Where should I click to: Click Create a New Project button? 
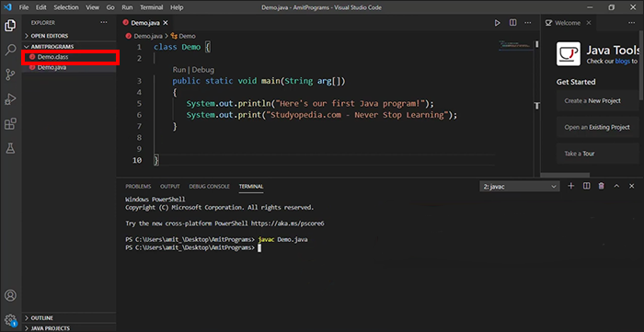coord(598,100)
